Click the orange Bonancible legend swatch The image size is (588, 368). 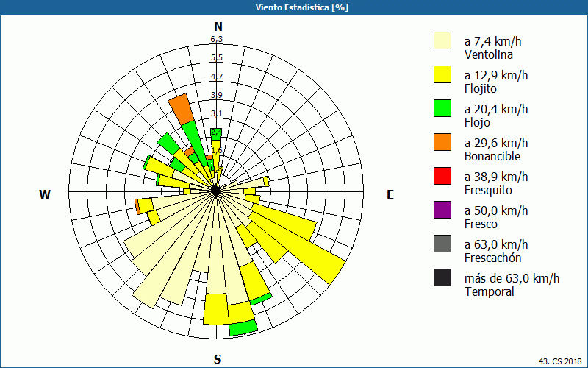pos(442,142)
